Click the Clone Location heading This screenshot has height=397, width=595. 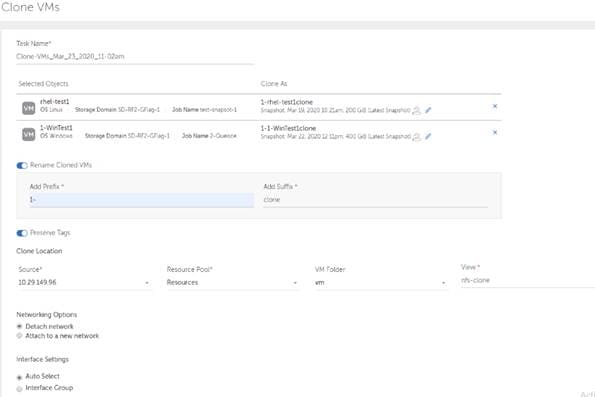click(39, 251)
